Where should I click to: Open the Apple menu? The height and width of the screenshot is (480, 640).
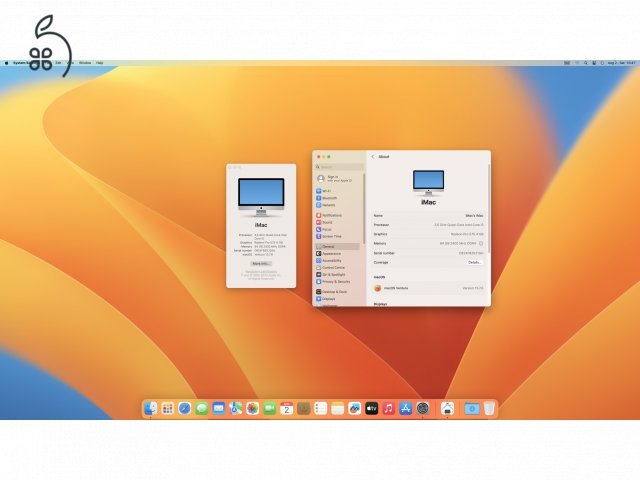[x=6, y=63]
